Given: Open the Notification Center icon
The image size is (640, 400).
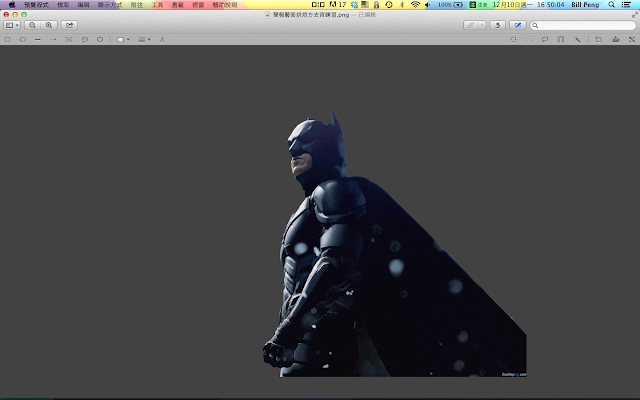Looking at the screenshot, I should 626,5.
